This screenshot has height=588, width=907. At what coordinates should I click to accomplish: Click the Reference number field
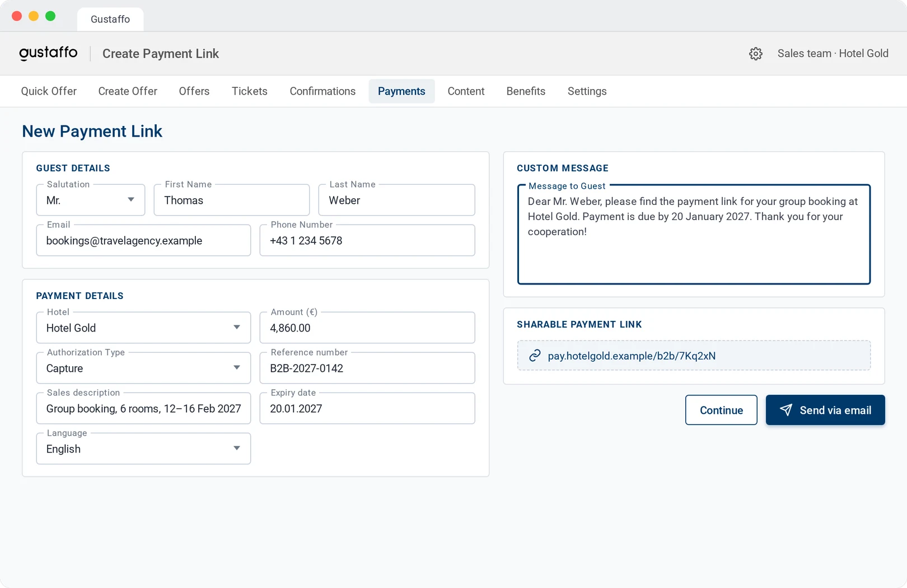(x=367, y=368)
